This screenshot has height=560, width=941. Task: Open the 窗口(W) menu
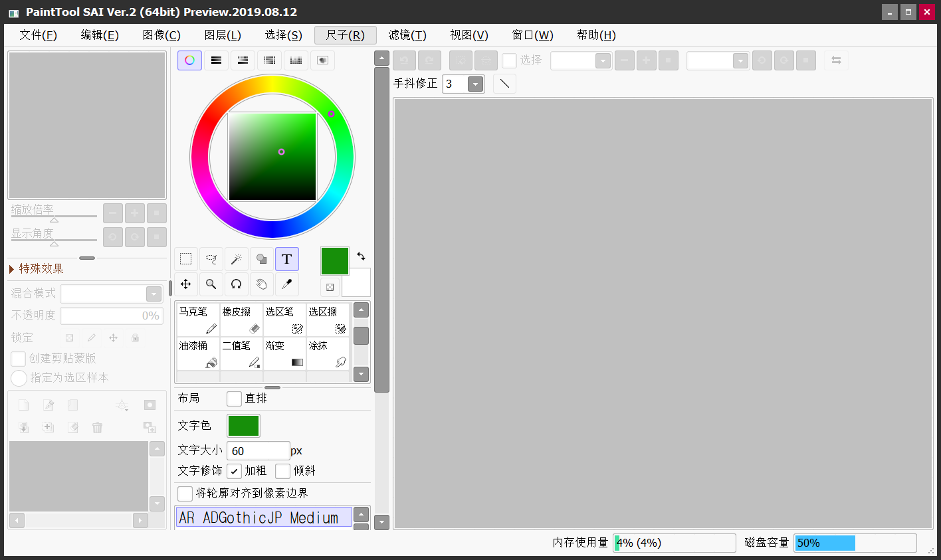[x=532, y=35]
